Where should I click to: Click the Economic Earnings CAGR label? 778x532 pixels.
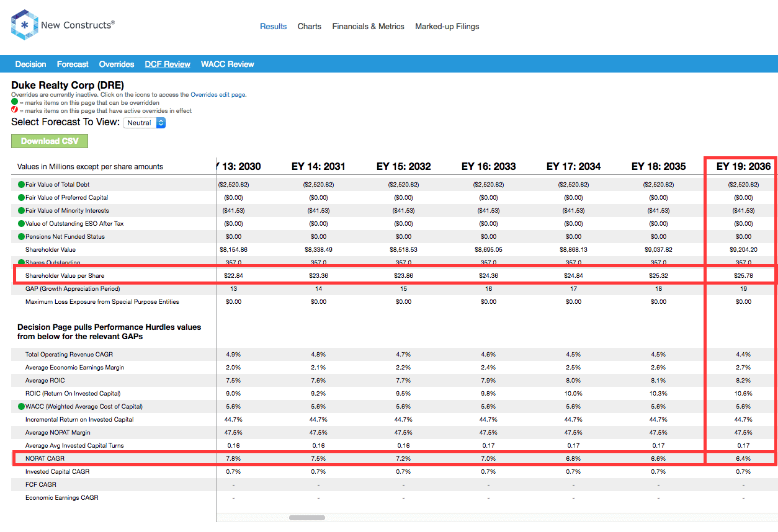(61, 497)
